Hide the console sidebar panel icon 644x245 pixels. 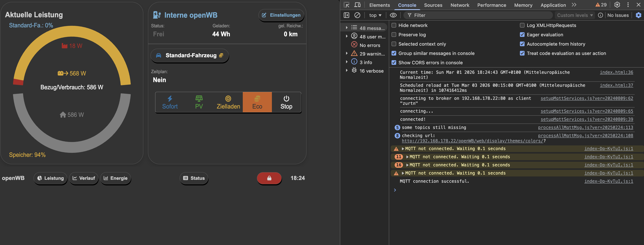tap(346, 15)
